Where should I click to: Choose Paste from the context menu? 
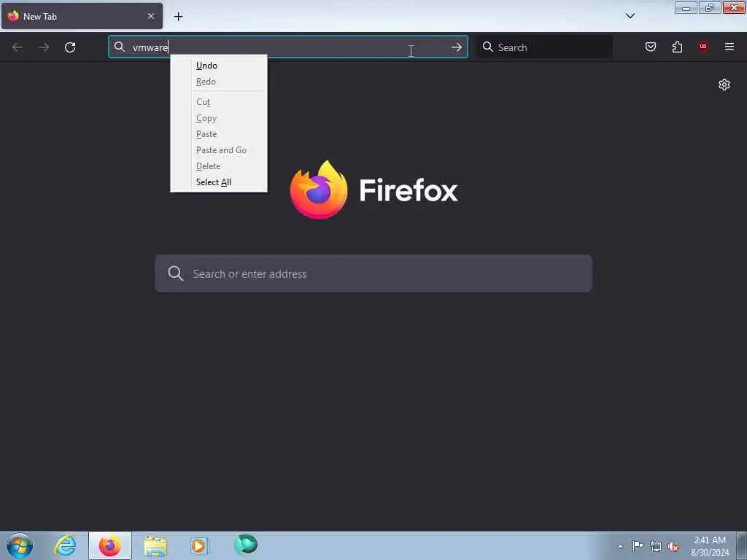pos(219,134)
